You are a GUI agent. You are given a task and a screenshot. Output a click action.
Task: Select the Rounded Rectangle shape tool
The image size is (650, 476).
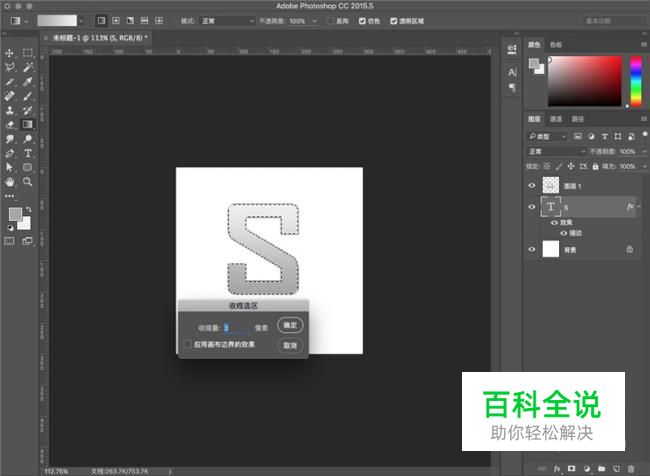point(28,168)
